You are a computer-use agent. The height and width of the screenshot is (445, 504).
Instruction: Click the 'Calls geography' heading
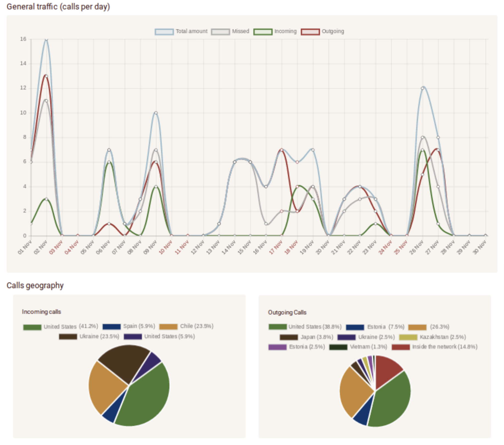tap(35, 286)
